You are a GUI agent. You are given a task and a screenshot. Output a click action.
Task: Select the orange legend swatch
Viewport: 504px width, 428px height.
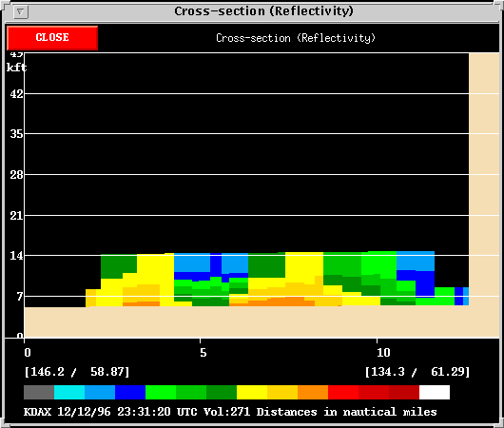coord(313,392)
